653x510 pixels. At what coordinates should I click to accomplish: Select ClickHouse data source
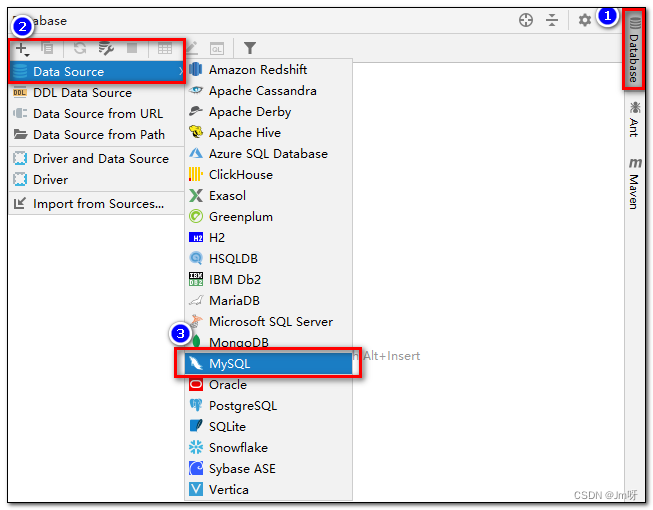point(269,174)
